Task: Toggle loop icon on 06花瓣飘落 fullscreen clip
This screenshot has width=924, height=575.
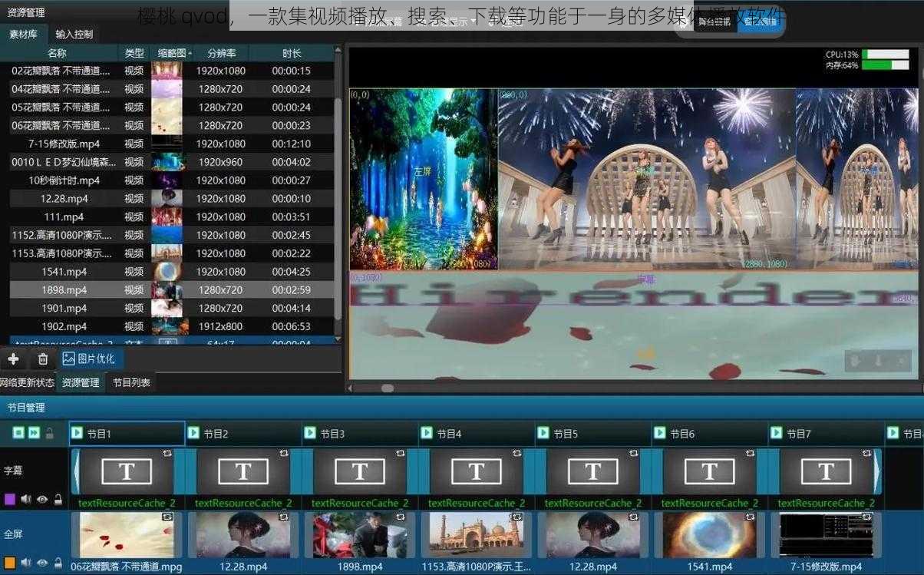Action: tap(167, 517)
